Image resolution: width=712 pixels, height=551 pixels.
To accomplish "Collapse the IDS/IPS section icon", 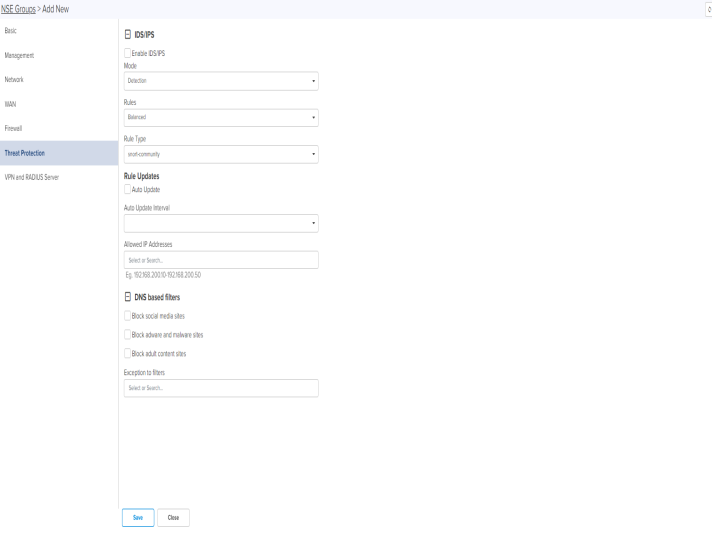I will (x=125, y=33).
